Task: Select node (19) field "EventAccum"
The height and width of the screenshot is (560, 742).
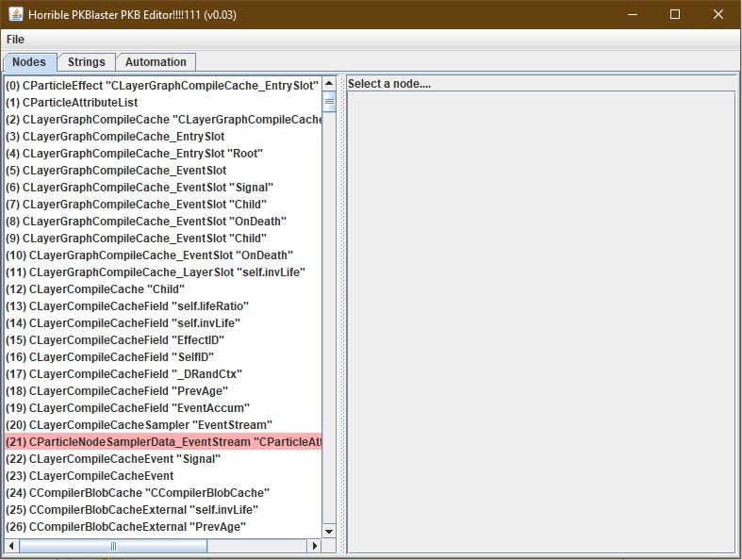Action: point(163,408)
